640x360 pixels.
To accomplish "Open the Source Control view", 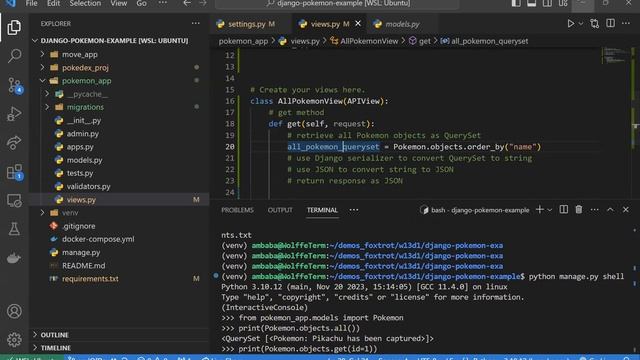I will [x=15, y=85].
